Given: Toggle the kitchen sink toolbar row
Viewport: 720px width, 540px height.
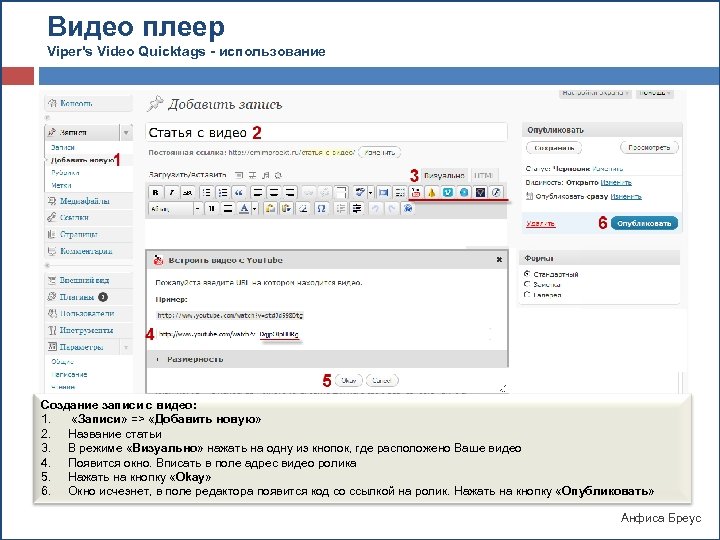Looking at the screenshot, I should (x=399, y=192).
